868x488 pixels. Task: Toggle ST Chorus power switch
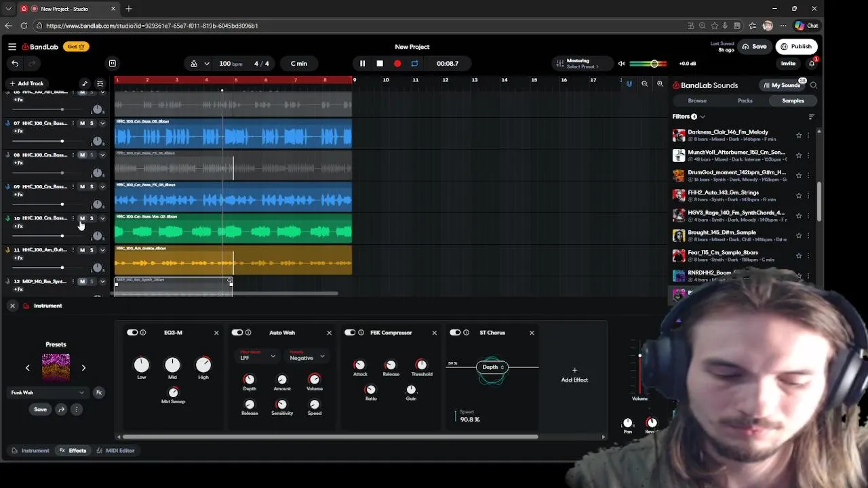pyautogui.click(x=455, y=333)
